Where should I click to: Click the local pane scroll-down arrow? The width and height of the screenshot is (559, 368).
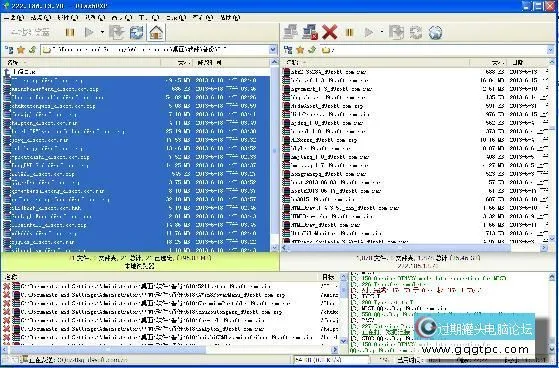coord(274,247)
